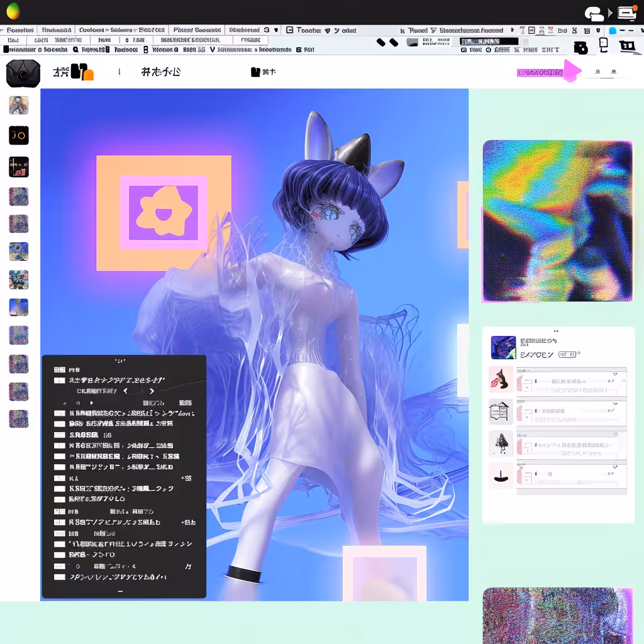The width and height of the screenshot is (644, 644).
Task: Open the small downward arrow dropdown in the top tab row
Action: pos(276,30)
